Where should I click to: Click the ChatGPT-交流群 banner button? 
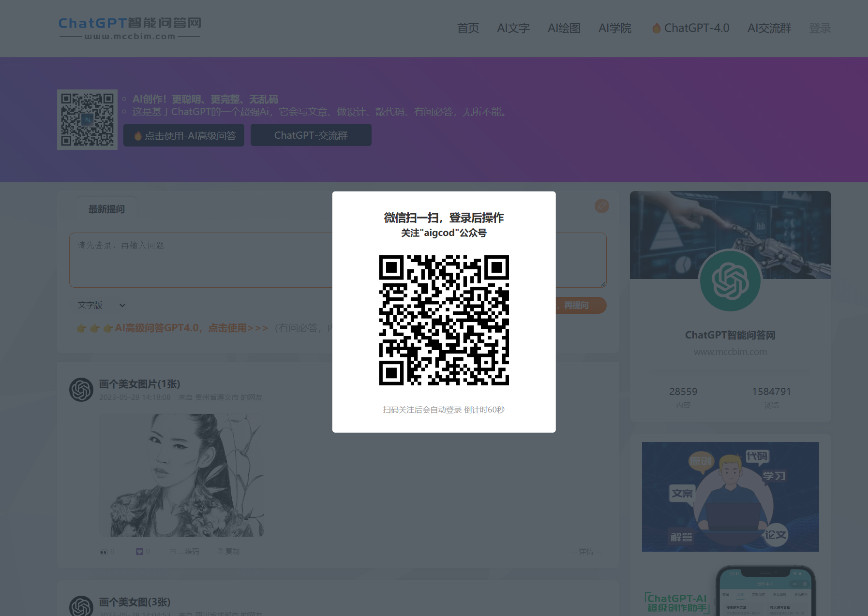(311, 135)
